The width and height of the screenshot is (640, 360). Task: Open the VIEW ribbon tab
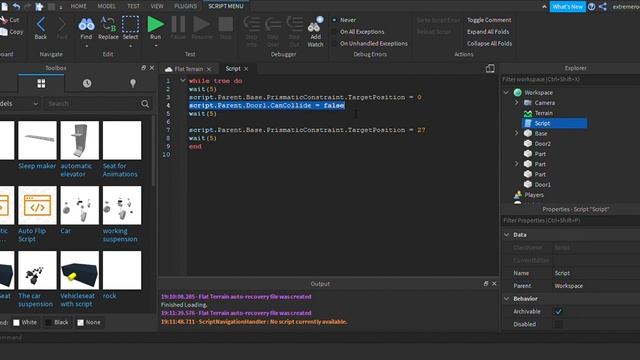[x=157, y=6]
